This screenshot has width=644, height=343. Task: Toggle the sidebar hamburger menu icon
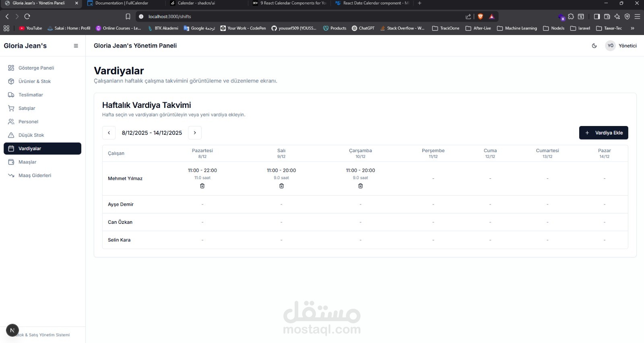click(76, 46)
